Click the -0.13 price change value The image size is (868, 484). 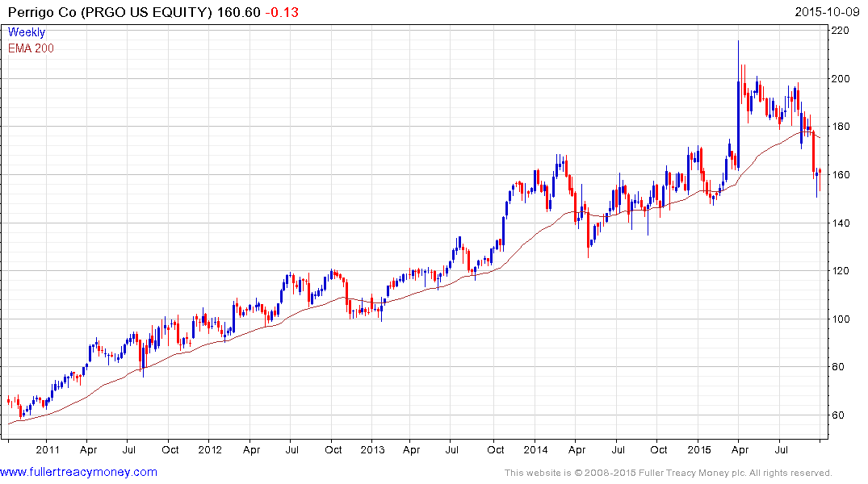282,12
